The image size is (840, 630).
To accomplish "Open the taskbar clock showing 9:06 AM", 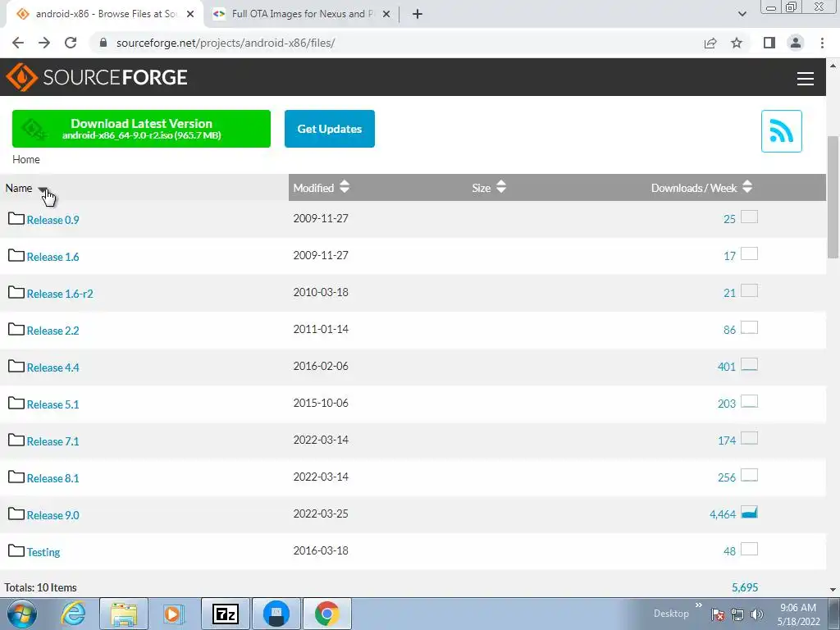I will [x=798, y=614].
